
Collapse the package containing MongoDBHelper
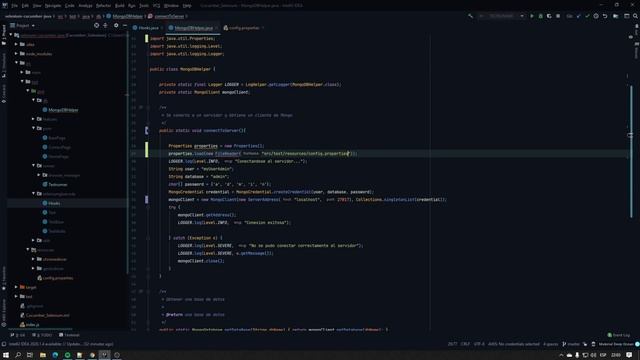click(x=33, y=100)
